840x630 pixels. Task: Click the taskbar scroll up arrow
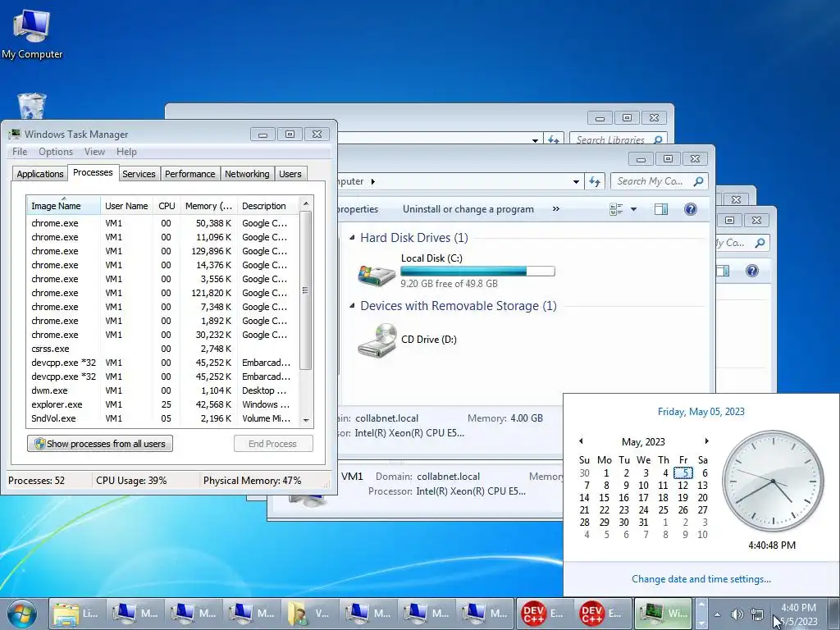click(701, 605)
